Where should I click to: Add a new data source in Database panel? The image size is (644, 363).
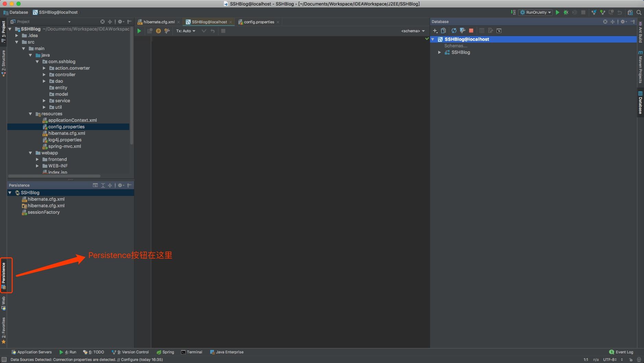(435, 31)
